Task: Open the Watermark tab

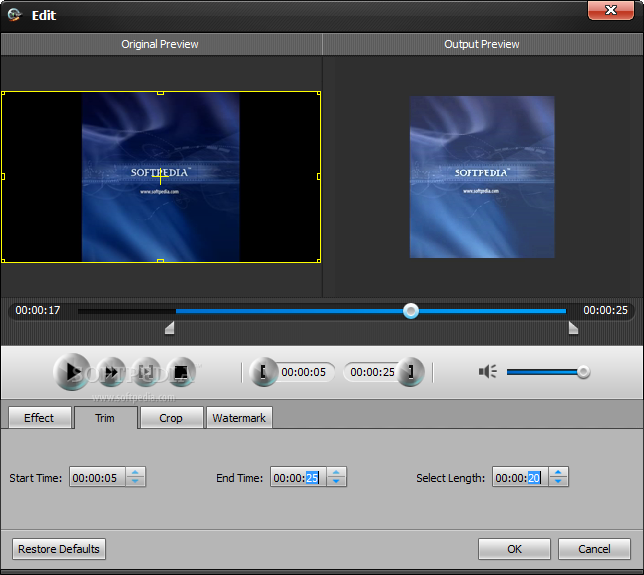Action: point(239,418)
